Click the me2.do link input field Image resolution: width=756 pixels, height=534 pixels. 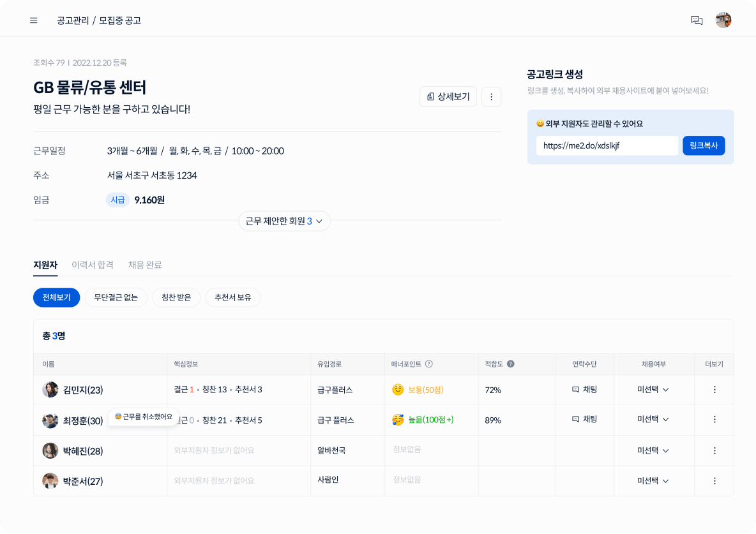pyautogui.click(x=607, y=145)
